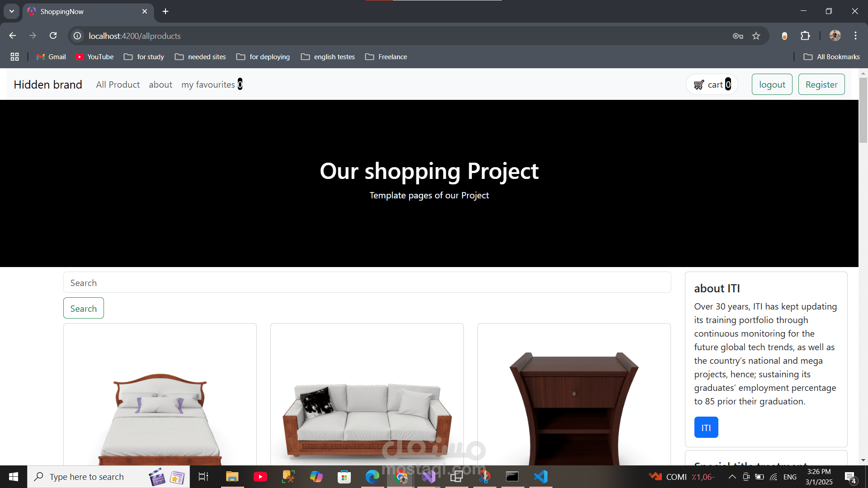The width and height of the screenshot is (868, 488).
Task: Show hidden system tray icons
Action: pos(732,477)
